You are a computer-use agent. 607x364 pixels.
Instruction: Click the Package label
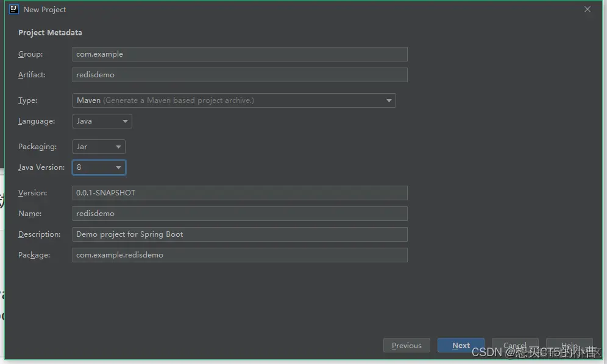click(34, 255)
